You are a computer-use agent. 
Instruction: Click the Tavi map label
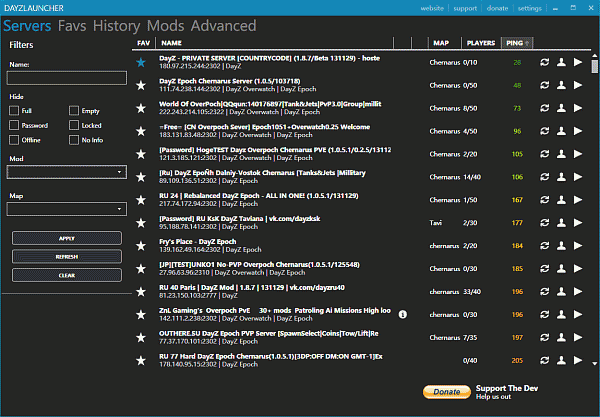(435, 223)
